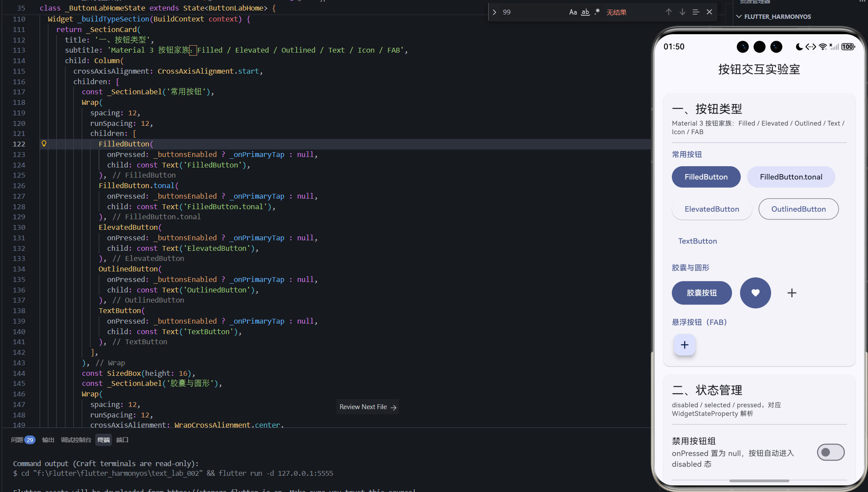Go to next match arrow
868x492 pixels.
tap(682, 12)
